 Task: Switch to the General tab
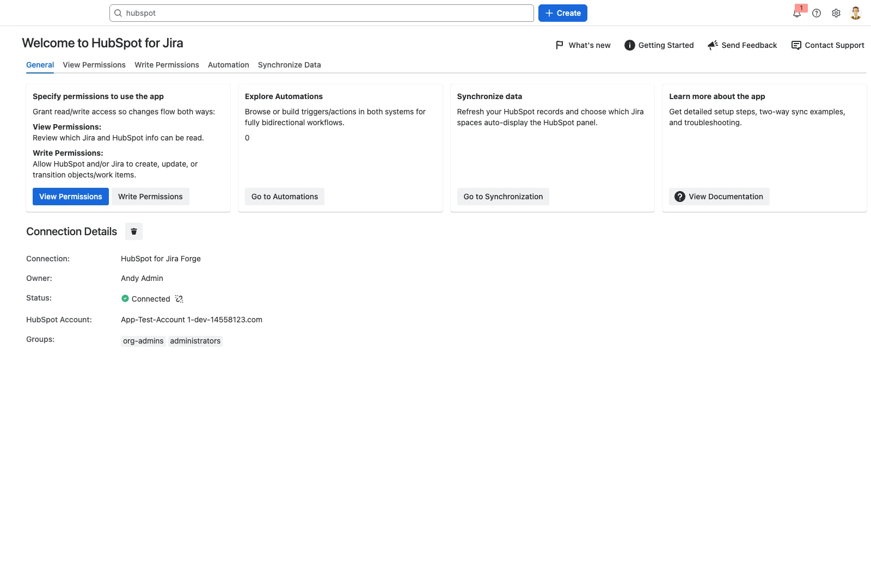40,65
